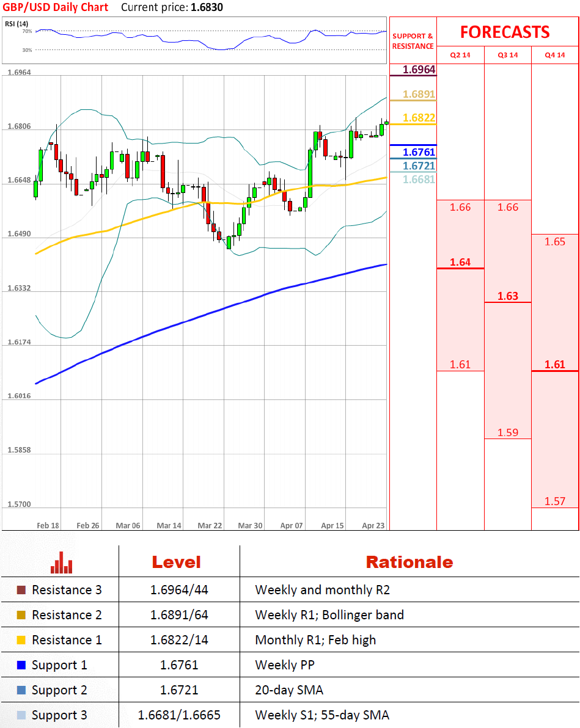Image resolution: width=580 pixels, height=728 pixels.
Task: Select the GBP/USD Daily Chart title
Action: click(55, 7)
